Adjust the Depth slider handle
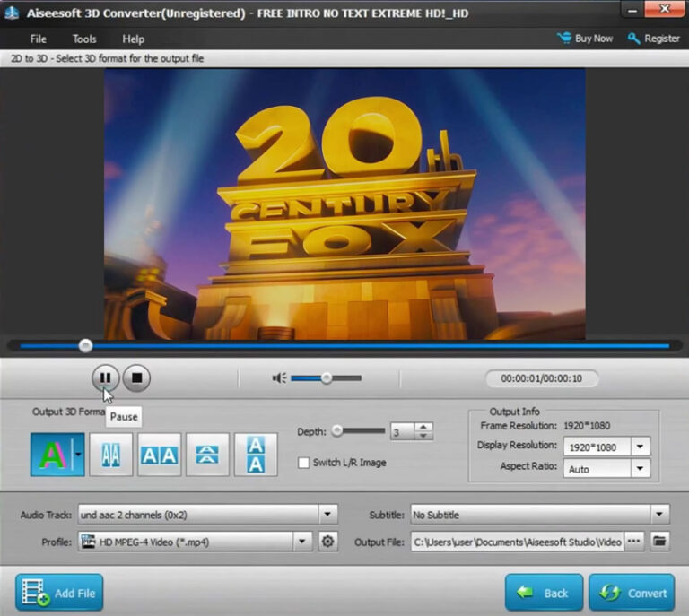This screenshot has width=689, height=616. pos(337,430)
